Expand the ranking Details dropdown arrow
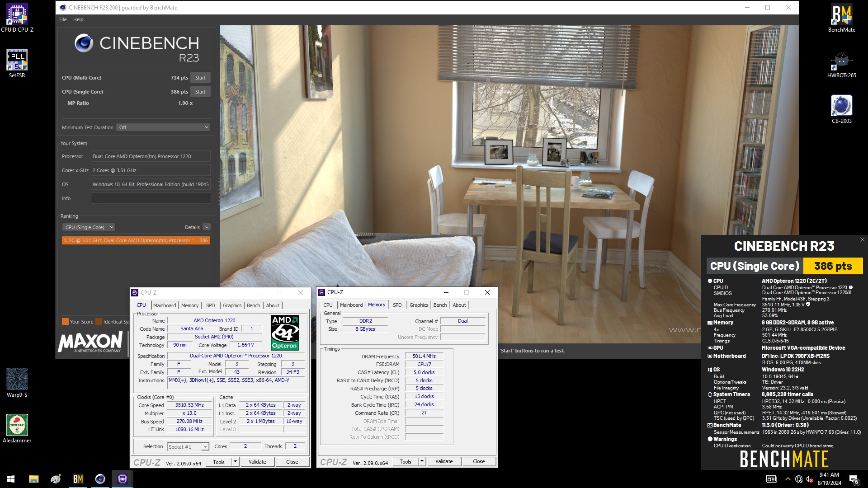 pyautogui.click(x=207, y=227)
